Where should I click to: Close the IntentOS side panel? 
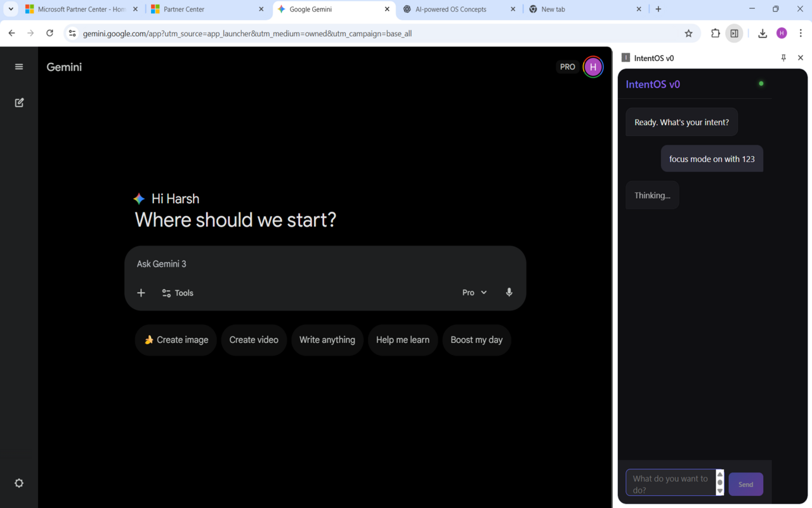point(801,58)
